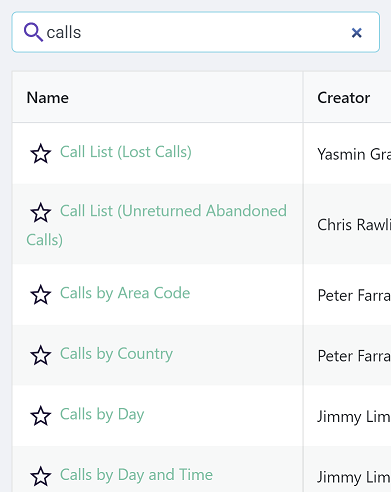Sort by Name column header

click(48, 98)
